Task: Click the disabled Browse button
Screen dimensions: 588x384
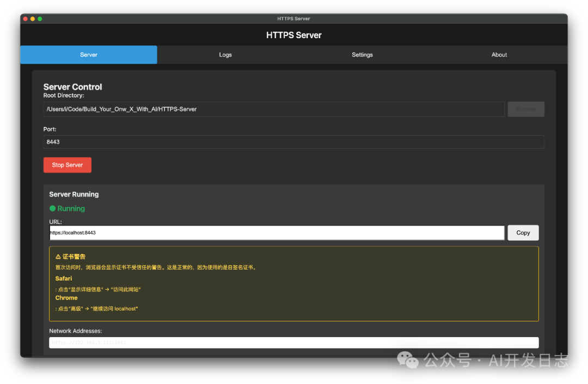Action: (x=526, y=109)
